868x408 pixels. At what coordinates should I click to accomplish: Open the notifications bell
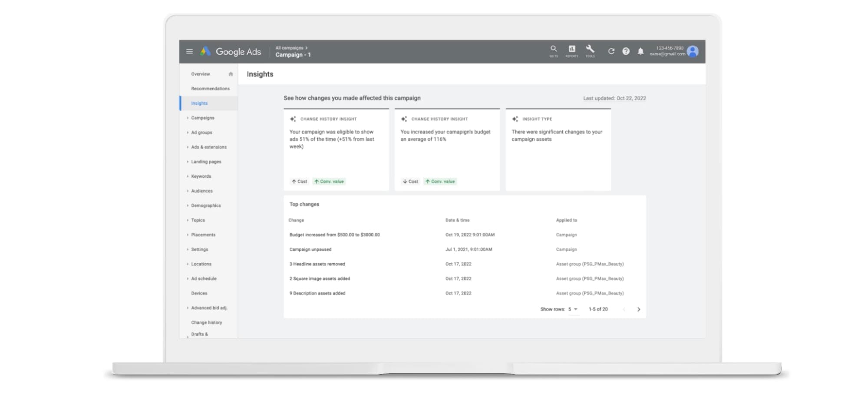point(640,51)
